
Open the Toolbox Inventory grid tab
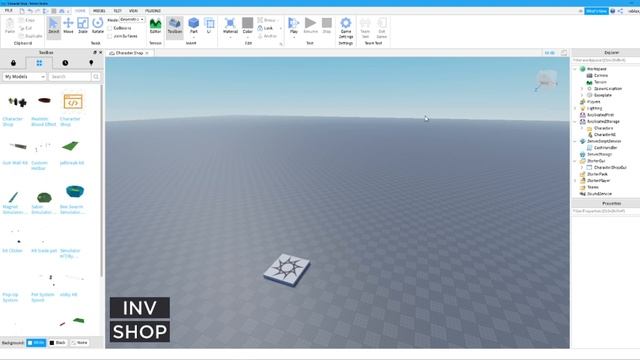(x=39, y=63)
